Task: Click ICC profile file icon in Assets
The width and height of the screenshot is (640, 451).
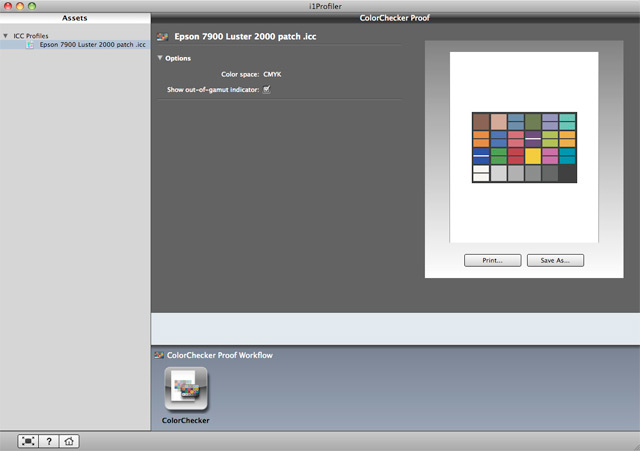Action: coord(32,46)
